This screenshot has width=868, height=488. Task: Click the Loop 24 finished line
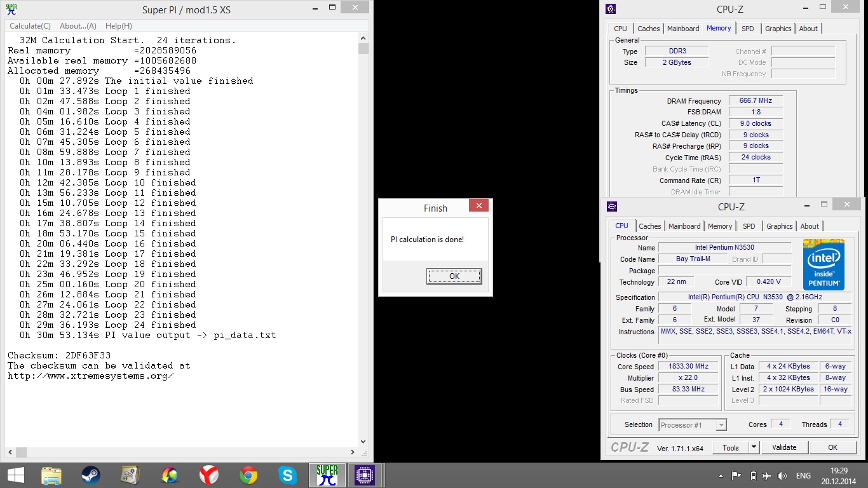(108, 325)
